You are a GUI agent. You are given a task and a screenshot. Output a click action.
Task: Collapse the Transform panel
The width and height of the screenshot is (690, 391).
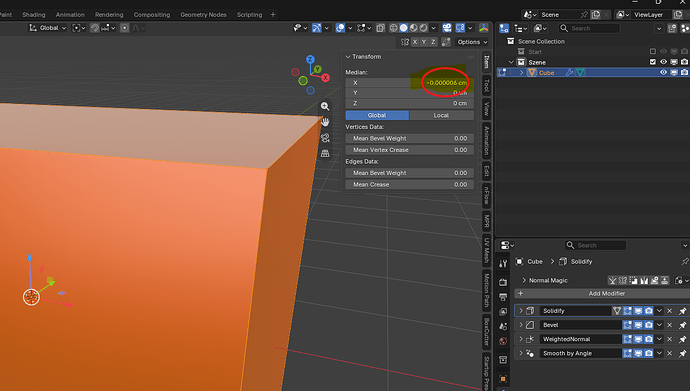(348, 57)
